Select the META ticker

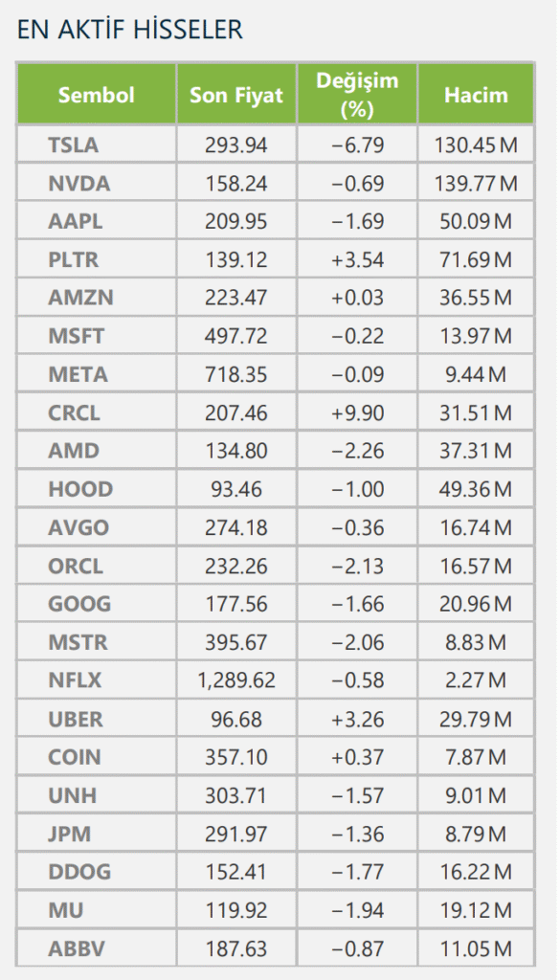click(78, 374)
